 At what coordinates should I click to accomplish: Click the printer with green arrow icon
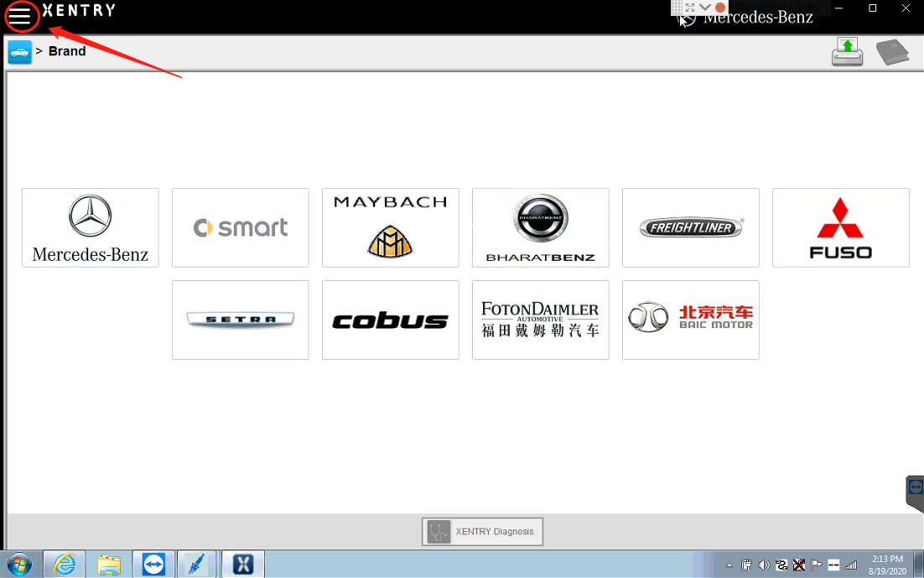pos(848,52)
